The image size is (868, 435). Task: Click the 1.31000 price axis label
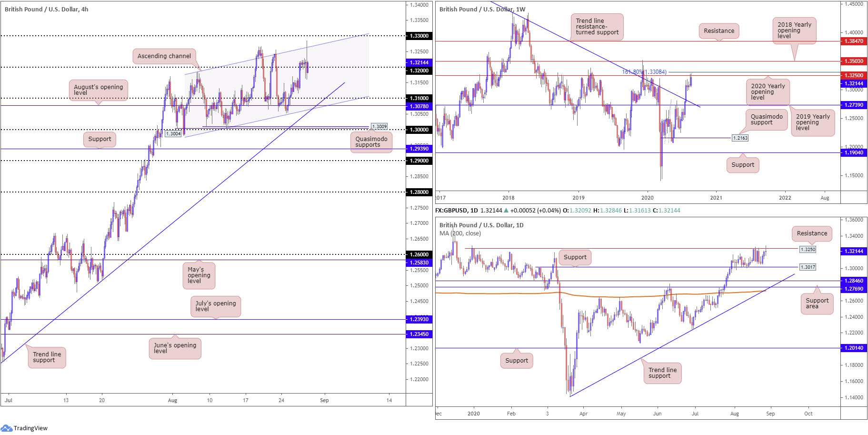coord(419,98)
